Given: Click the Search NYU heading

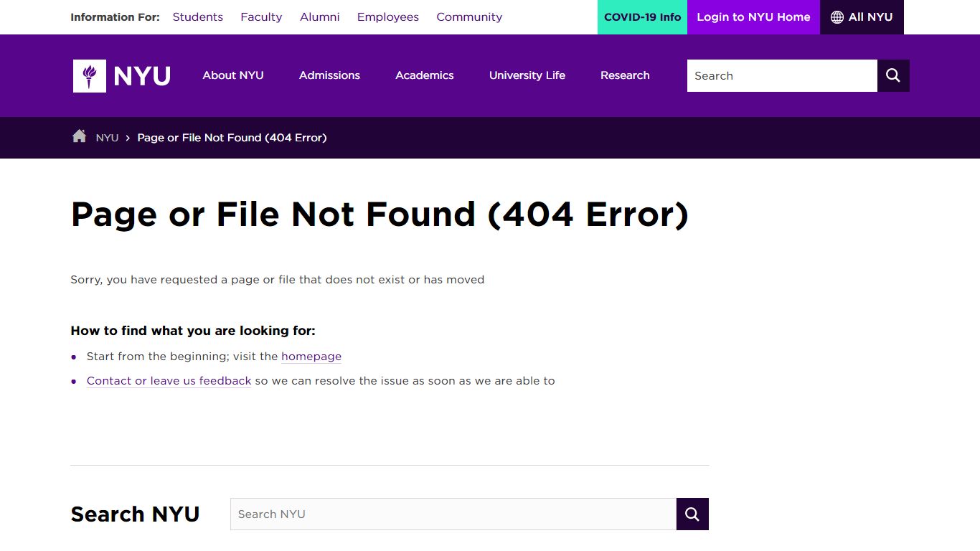Looking at the screenshot, I should pyautogui.click(x=135, y=514).
